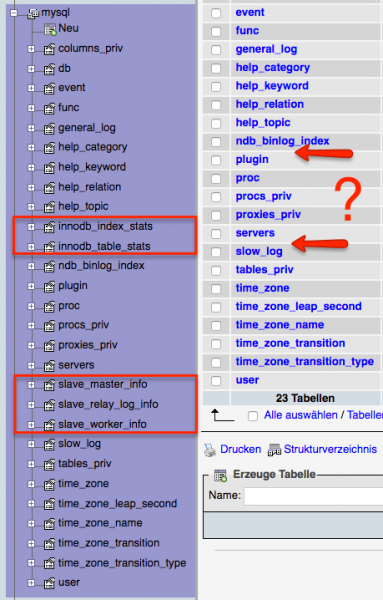Expand the tables_priv tree node
This screenshot has height=600, width=383.
click(31, 464)
